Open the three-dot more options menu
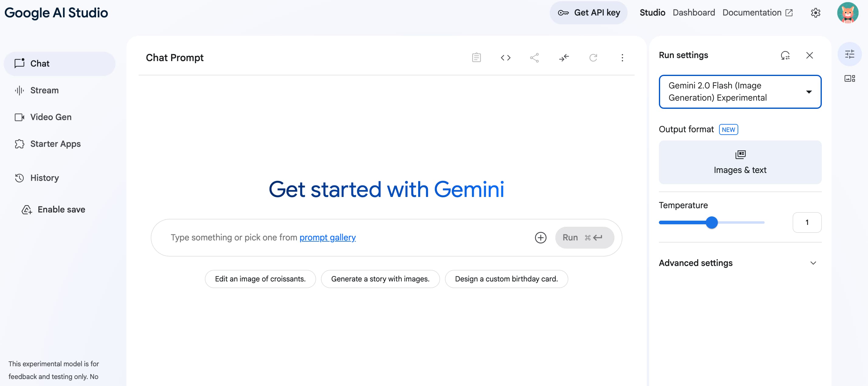 tap(622, 58)
